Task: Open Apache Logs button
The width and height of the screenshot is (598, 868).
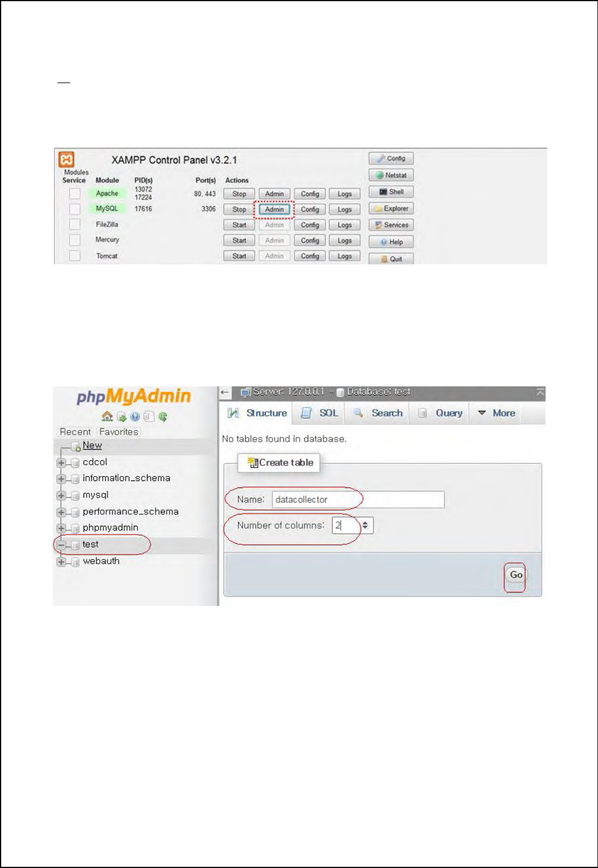Action: [x=345, y=194]
